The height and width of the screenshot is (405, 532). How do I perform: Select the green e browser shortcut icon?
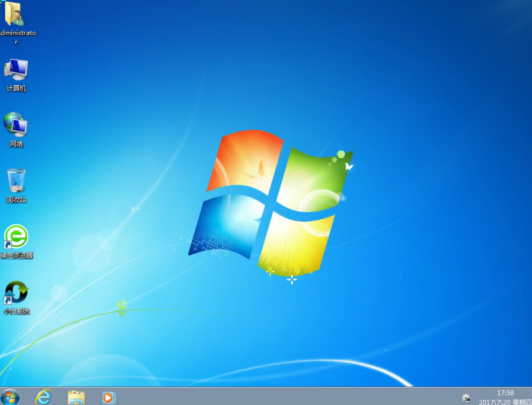pos(16,236)
